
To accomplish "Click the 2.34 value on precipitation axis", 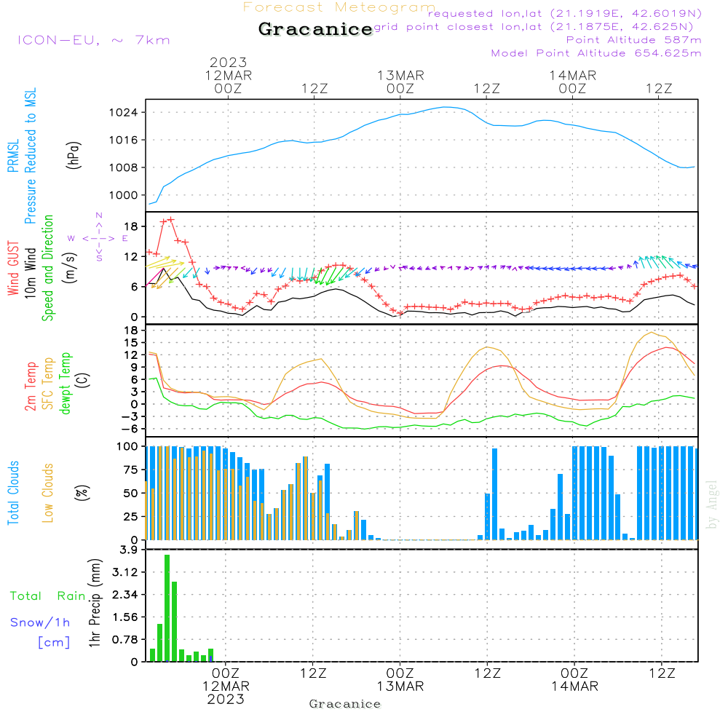I will click(125, 595).
